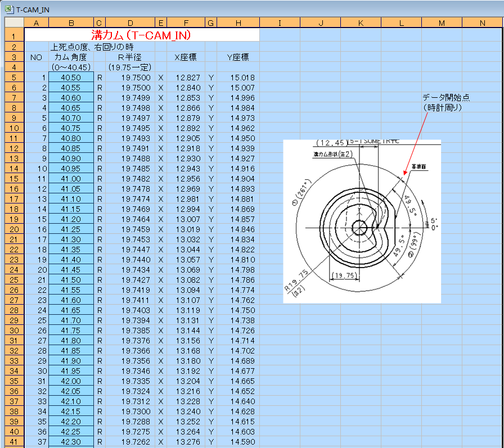This screenshot has height=448, width=504.
Task: Click the Select All corner of the grid
Action: [x=14, y=22]
